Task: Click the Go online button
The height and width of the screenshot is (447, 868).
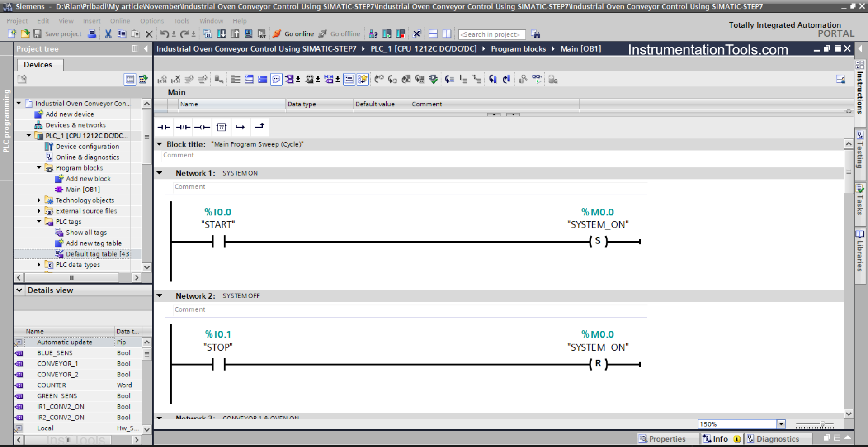Action: click(x=294, y=34)
